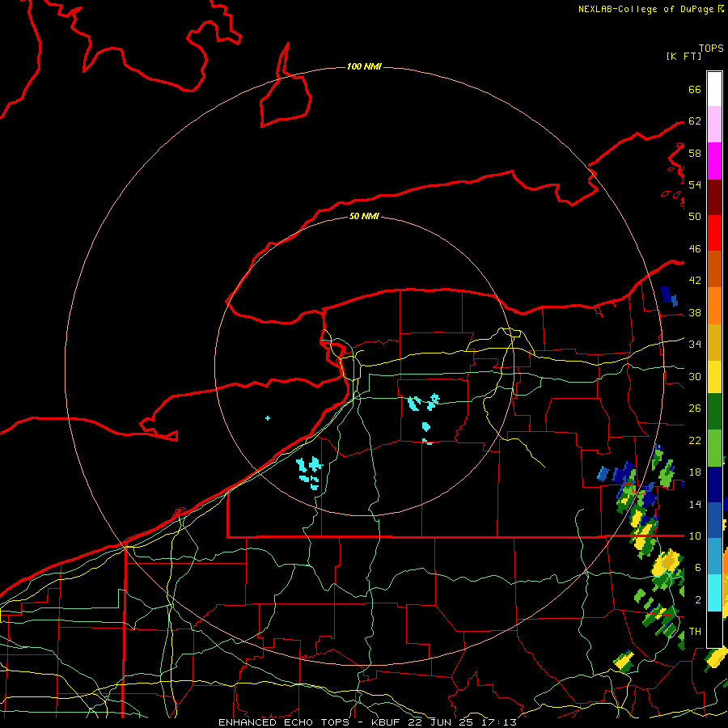The width and height of the screenshot is (728, 728).
Task: Click the 46 legend value
Action: click(x=695, y=249)
